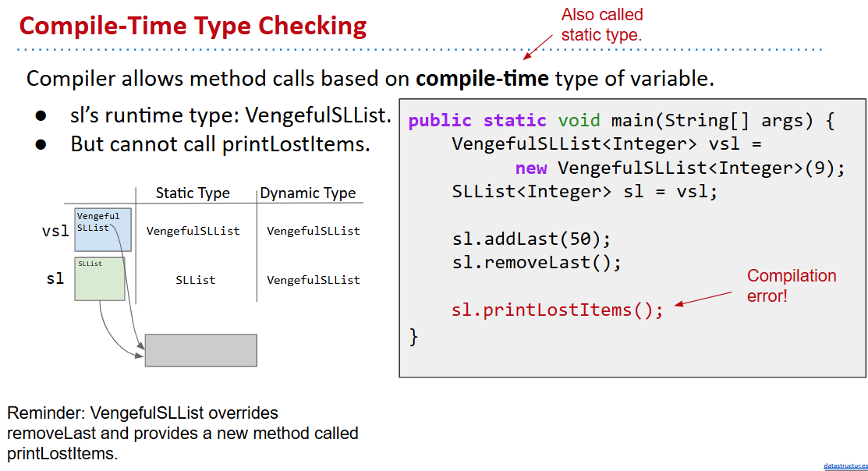Select the gray object box in diagram

point(200,350)
